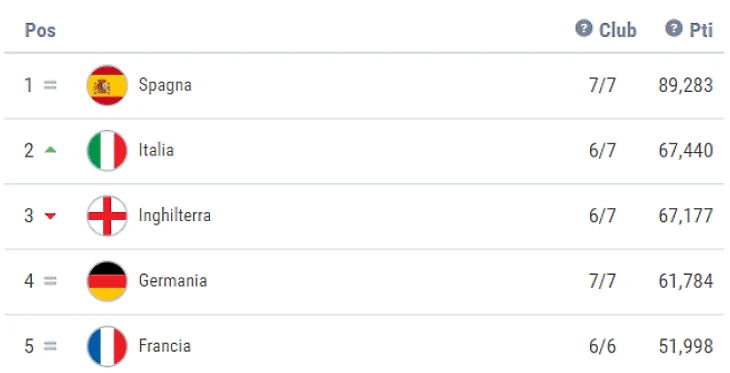
Task: Click the Club column header
Action: click(617, 30)
